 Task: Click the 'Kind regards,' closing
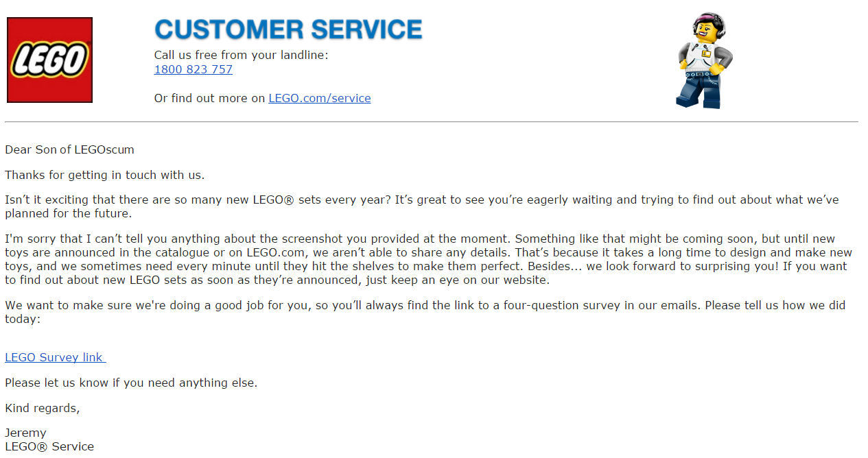43,408
